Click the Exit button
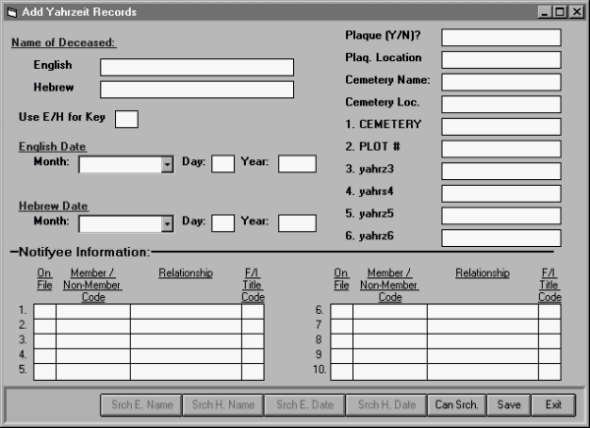 pos(554,405)
